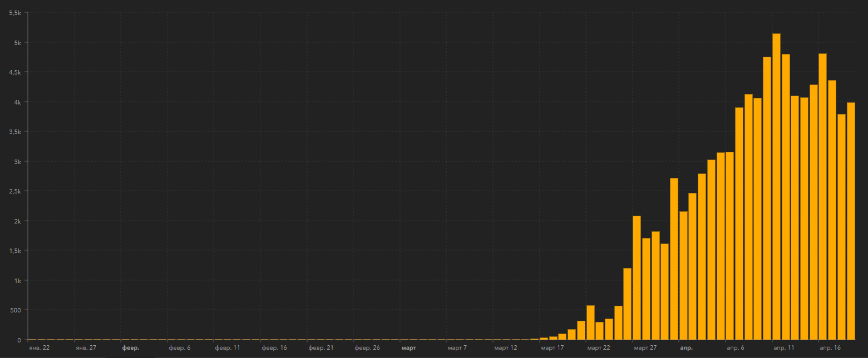This screenshot has height=358, width=868.
Task: Select the 'янв. 22' date label
Action: click(x=40, y=348)
